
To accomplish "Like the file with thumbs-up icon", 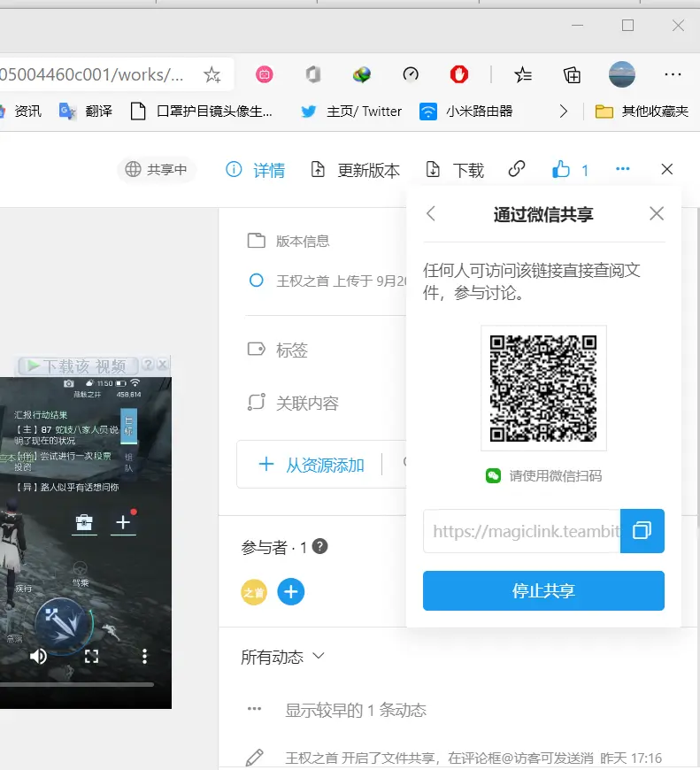I will click(561, 169).
